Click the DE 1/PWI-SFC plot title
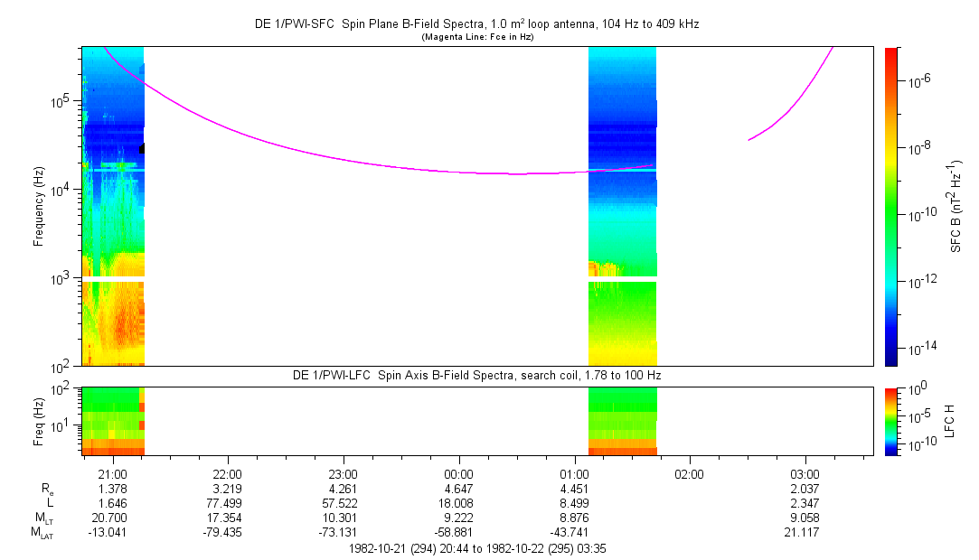 476,24
